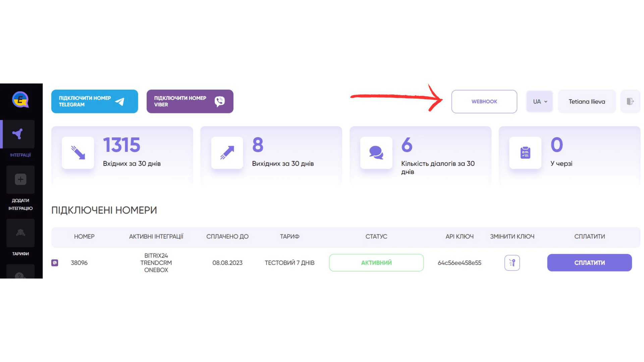The height and width of the screenshot is (362, 644).
Task: Click the outgoing arrow icon on Вихідних card
Action: 227,153
